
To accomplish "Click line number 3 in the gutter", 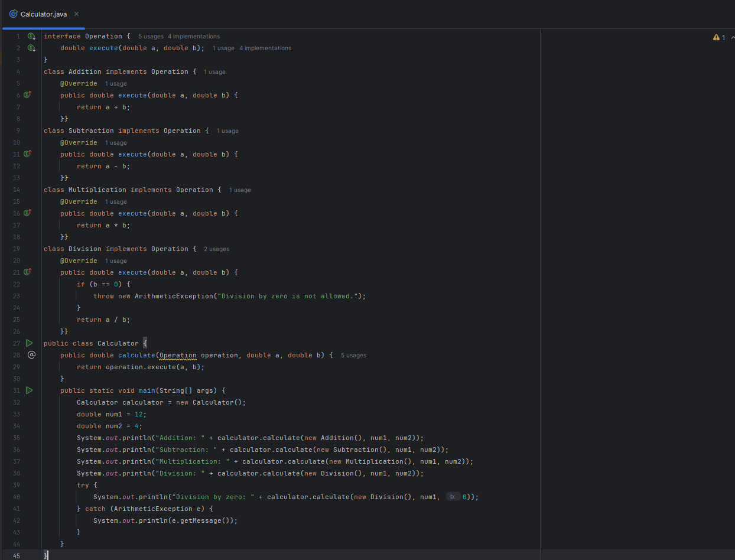I will click(x=18, y=60).
